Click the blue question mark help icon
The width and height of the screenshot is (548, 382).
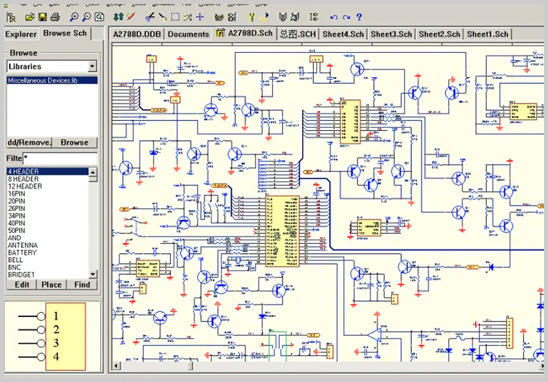tap(359, 17)
